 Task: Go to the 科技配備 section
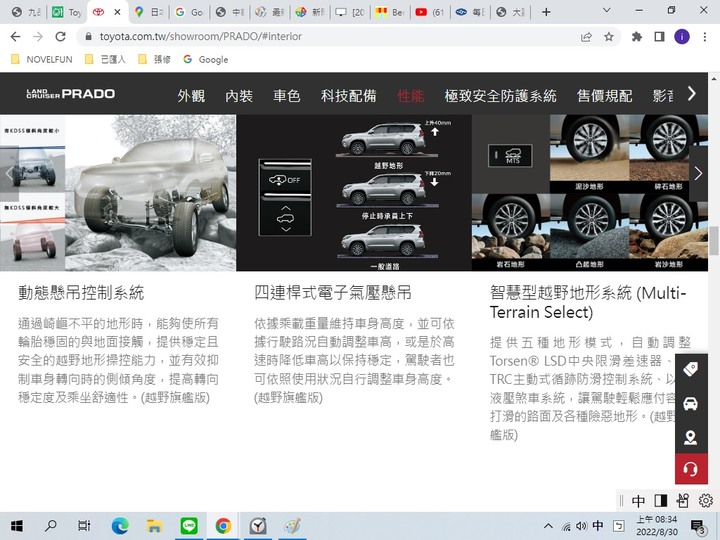point(349,96)
